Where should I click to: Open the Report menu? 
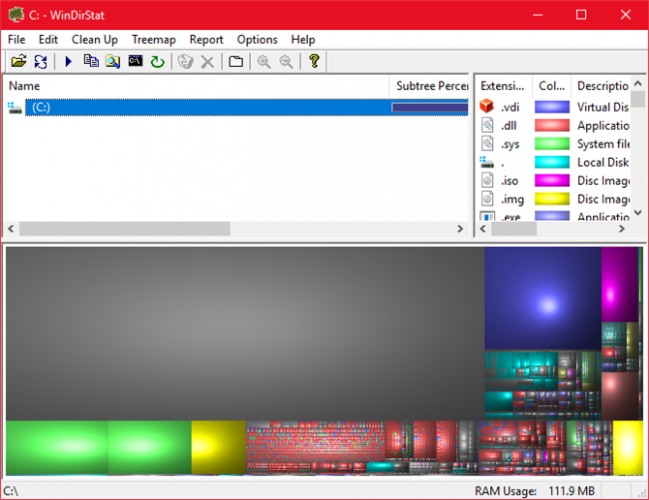(x=206, y=40)
